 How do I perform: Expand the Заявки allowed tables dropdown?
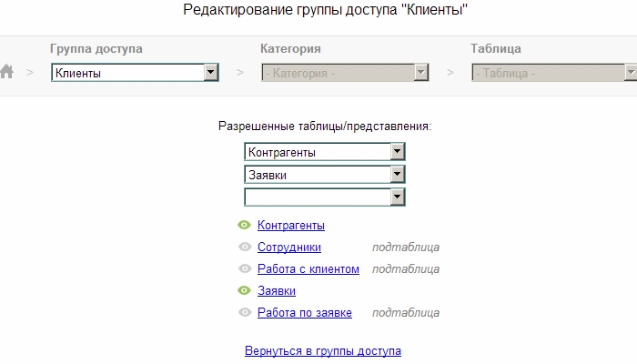click(324, 175)
